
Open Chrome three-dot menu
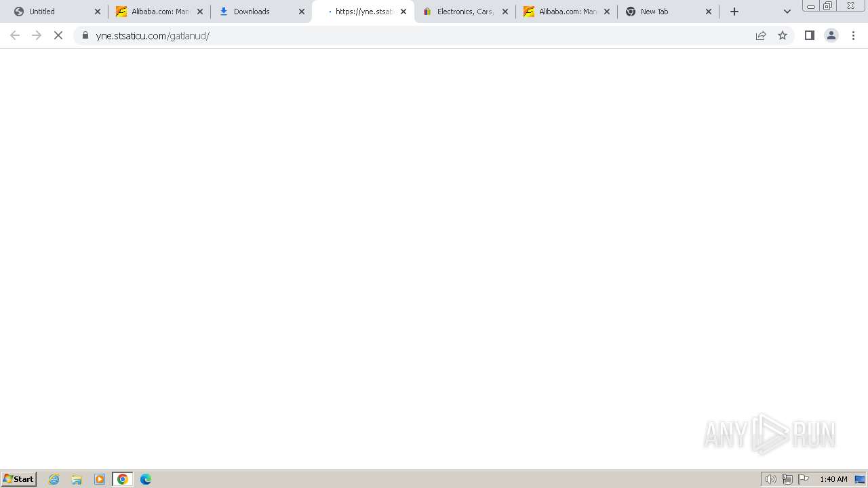tap(854, 35)
